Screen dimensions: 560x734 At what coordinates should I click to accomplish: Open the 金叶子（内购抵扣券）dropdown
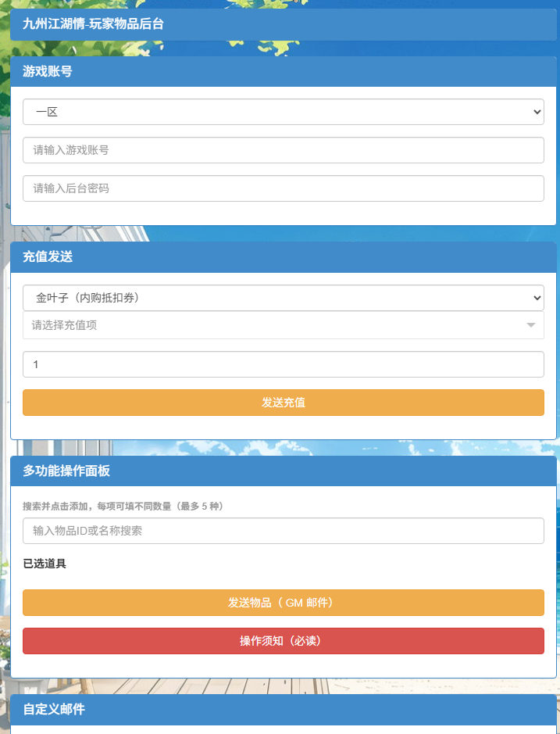point(283,298)
